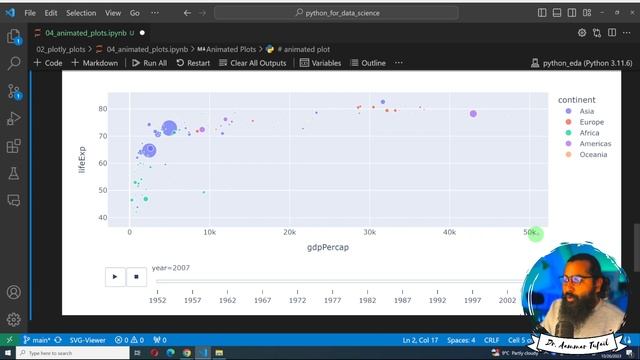
Task: Add a new Code cell
Action: click(x=48, y=63)
